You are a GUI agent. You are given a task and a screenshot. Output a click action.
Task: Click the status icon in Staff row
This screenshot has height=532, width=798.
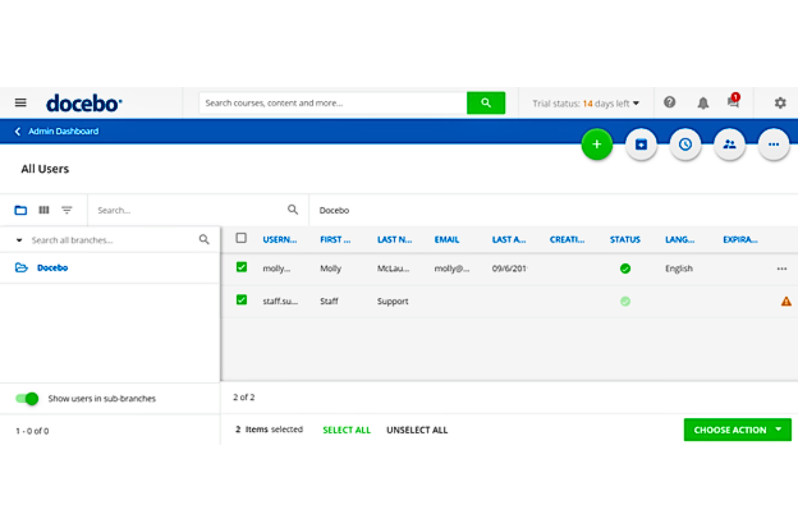click(625, 301)
